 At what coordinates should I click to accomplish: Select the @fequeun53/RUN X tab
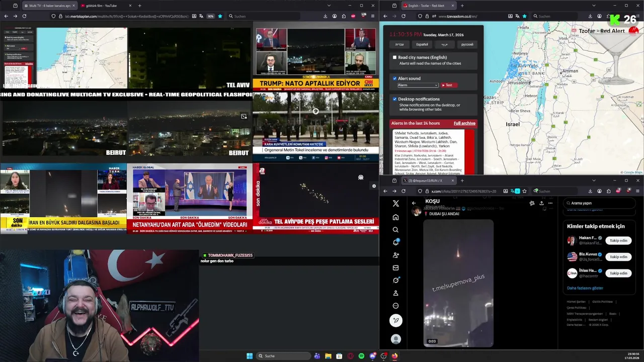(x=429, y=180)
